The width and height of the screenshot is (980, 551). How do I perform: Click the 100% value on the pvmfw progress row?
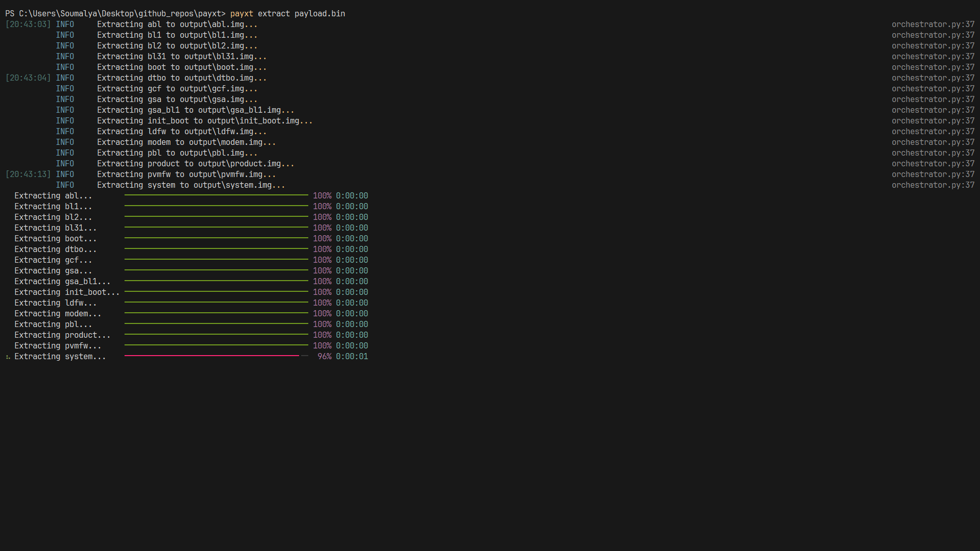pyautogui.click(x=322, y=346)
